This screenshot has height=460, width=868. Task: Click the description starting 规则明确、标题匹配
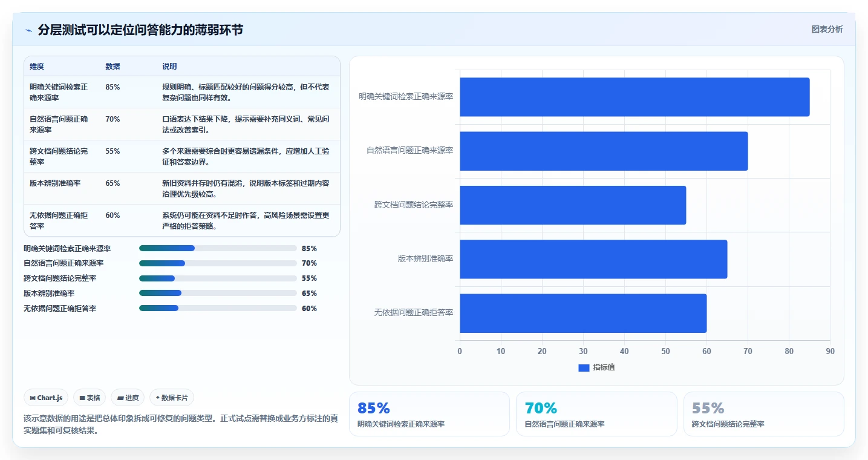(246, 92)
